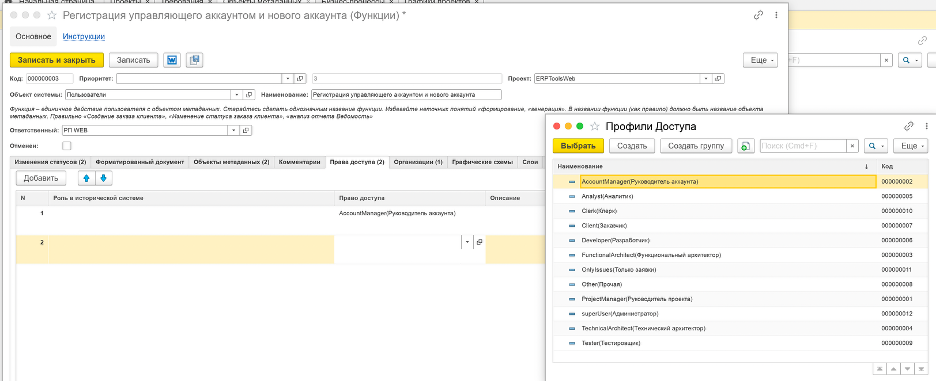936x382 pixels.
Task: Click the Записать button
Action: pos(134,60)
